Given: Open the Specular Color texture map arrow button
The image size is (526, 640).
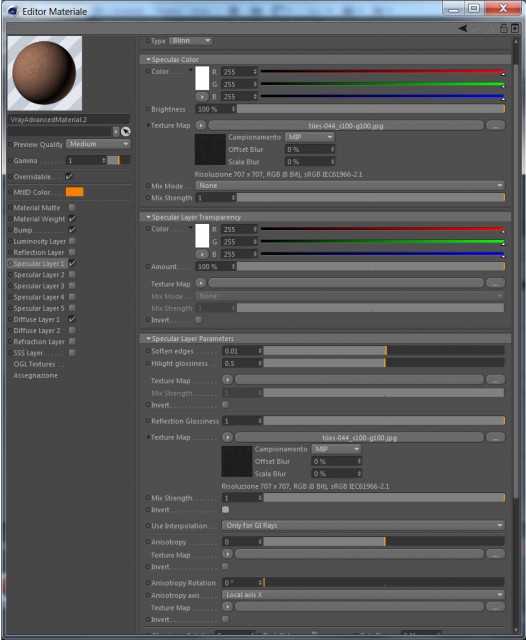Looking at the screenshot, I should tap(201, 125).
